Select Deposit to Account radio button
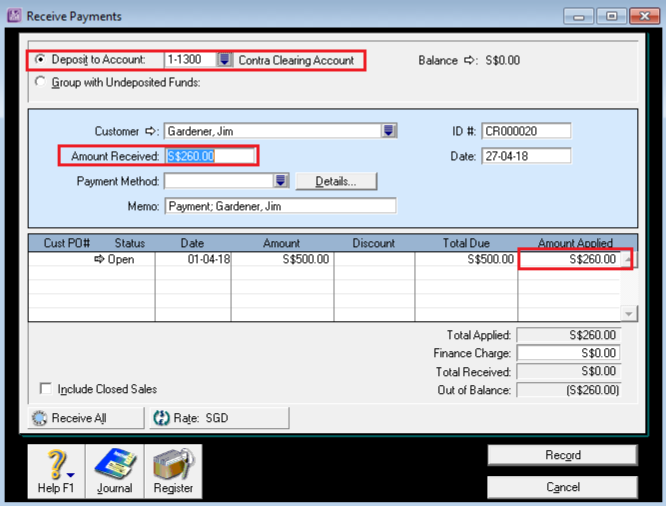 click(40, 59)
